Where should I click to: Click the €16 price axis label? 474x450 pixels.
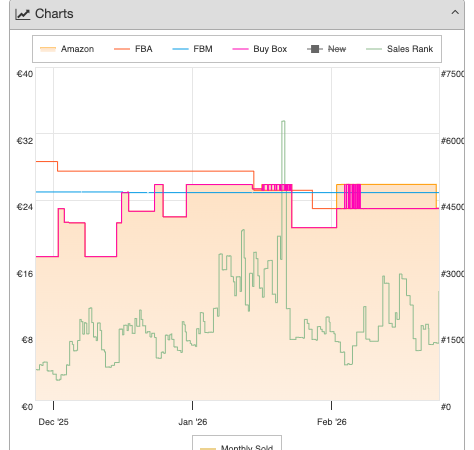25,274
